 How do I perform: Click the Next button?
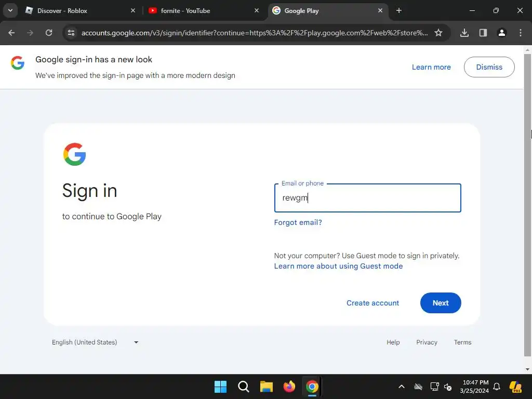(441, 303)
